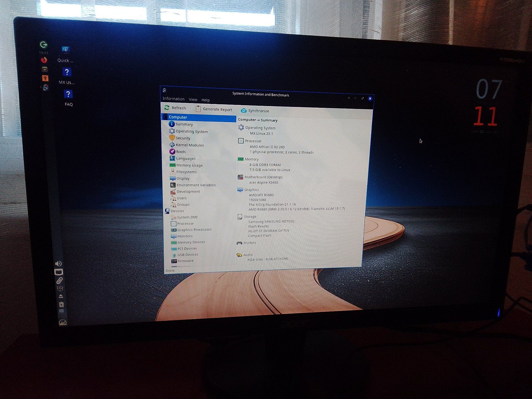Screen dimensions: 532x399
Task: Open the Help menu
Action: 205,100
